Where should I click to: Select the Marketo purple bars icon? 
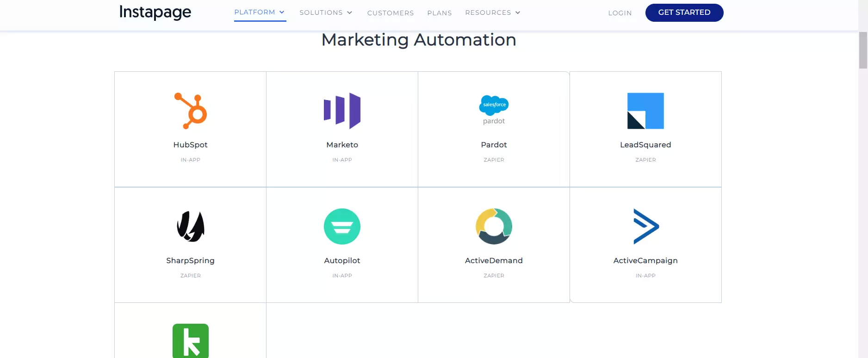click(342, 111)
